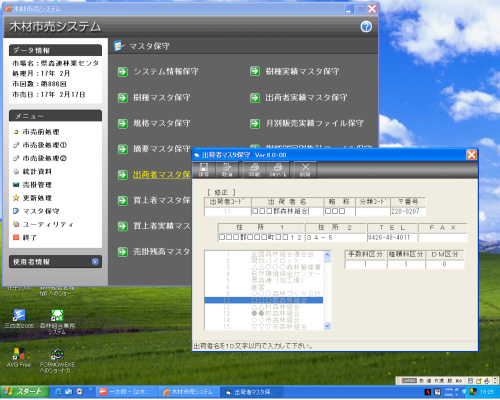Open the 出荷者実績マスタ保守 link
The height and width of the screenshot is (400, 500).
pyautogui.click(x=306, y=98)
